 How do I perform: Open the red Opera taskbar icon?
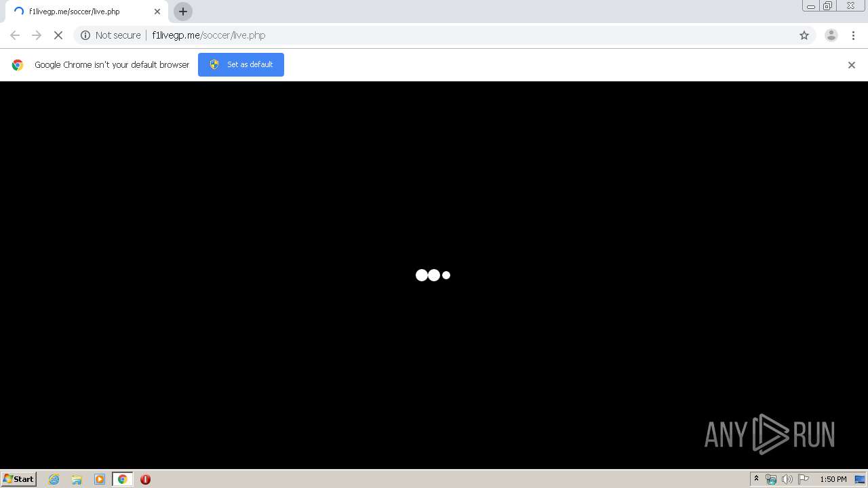coord(145,479)
